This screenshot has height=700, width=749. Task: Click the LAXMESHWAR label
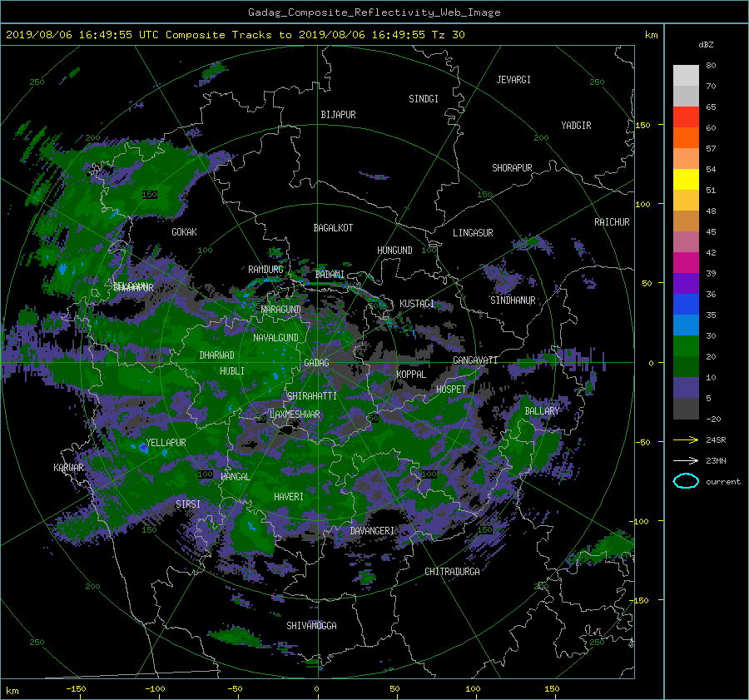pyautogui.click(x=295, y=415)
